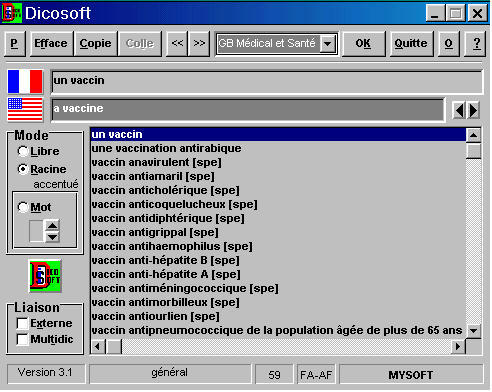Click the '59' count status field
The height and width of the screenshot is (392, 492).
[x=274, y=374]
